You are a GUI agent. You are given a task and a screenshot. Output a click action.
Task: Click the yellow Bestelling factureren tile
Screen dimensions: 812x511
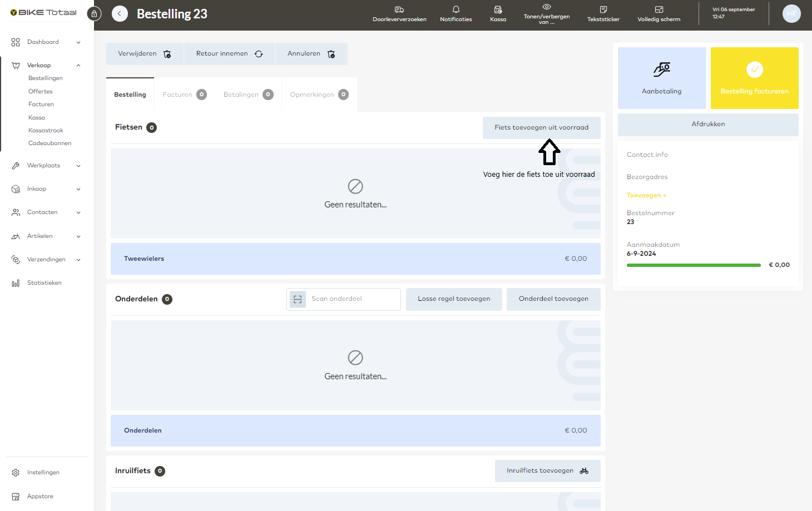[x=754, y=78]
